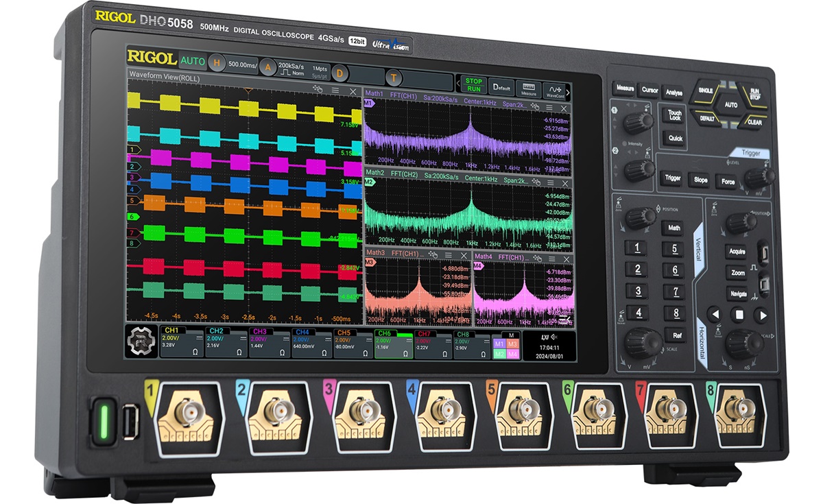Image resolution: width=823 pixels, height=504 pixels.
Task: Select the 500.00ms/ timebase value
Action: (x=243, y=64)
